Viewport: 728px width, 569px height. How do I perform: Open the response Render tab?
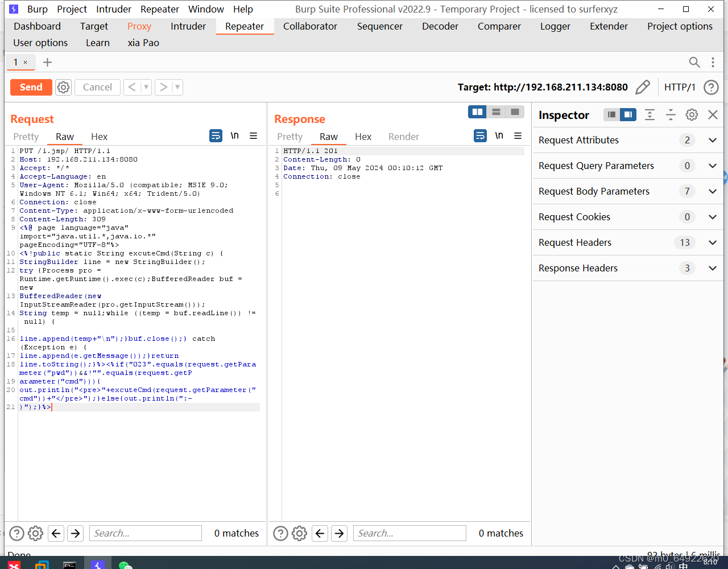(404, 137)
